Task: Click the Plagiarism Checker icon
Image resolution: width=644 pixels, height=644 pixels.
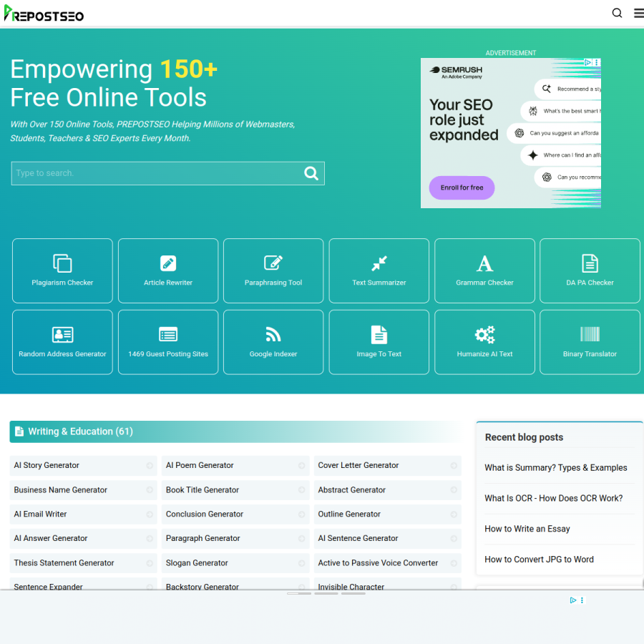Action: [62, 263]
